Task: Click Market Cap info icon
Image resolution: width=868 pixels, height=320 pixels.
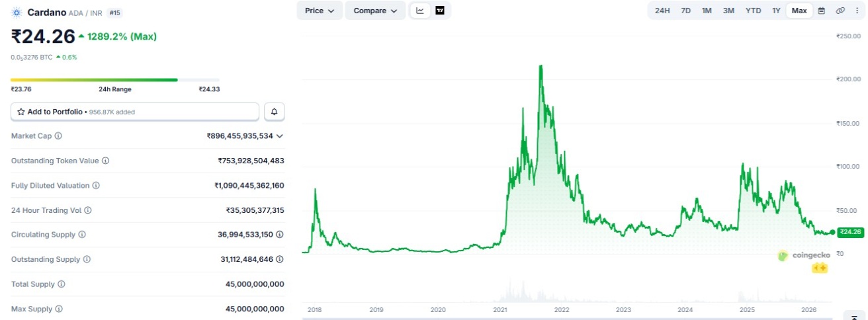Action: [58, 136]
